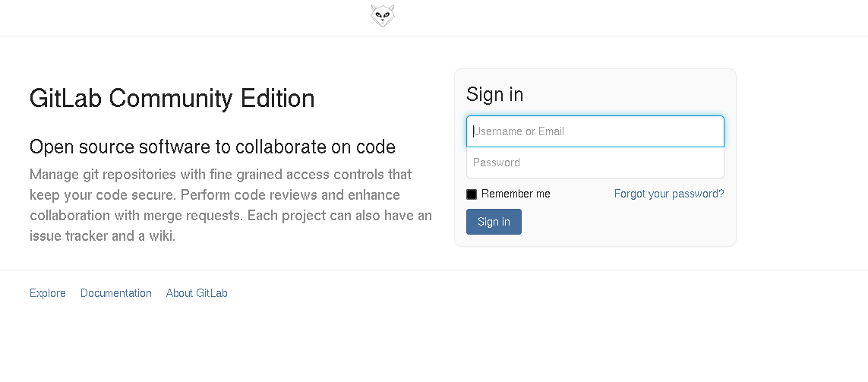Click the Open source software subheading
The width and height of the screenshot is (868, 382).
point(212,147)
